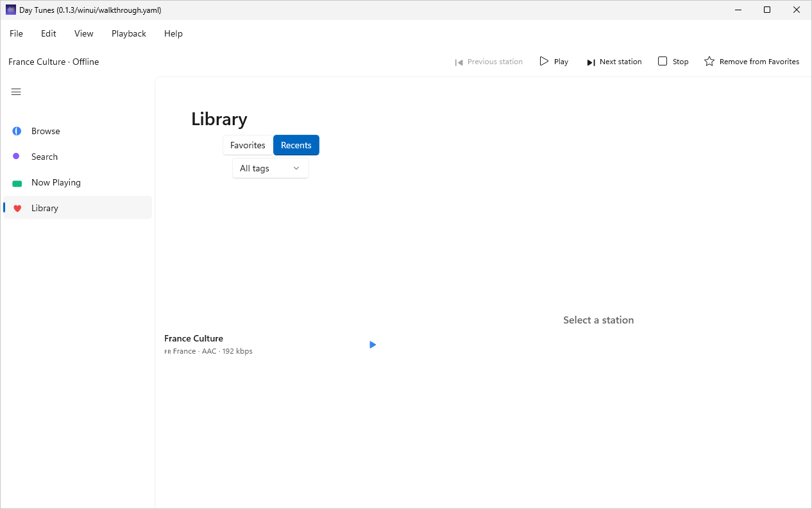Click the Play triangle icon in toolbar
The width and height of the screenshot is (812, 509).
coord(544,62)
